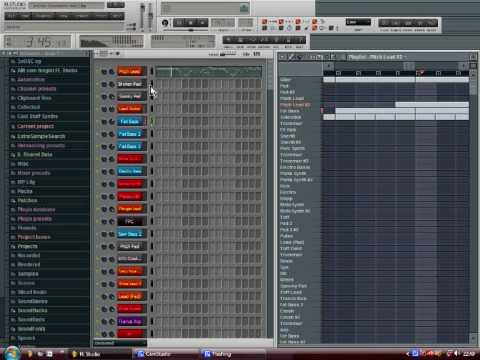Viewport: 480px width, 360px height.
Task: Click the volume knob of Lead (Pad) channel
Action: click(x=111, y=297)
